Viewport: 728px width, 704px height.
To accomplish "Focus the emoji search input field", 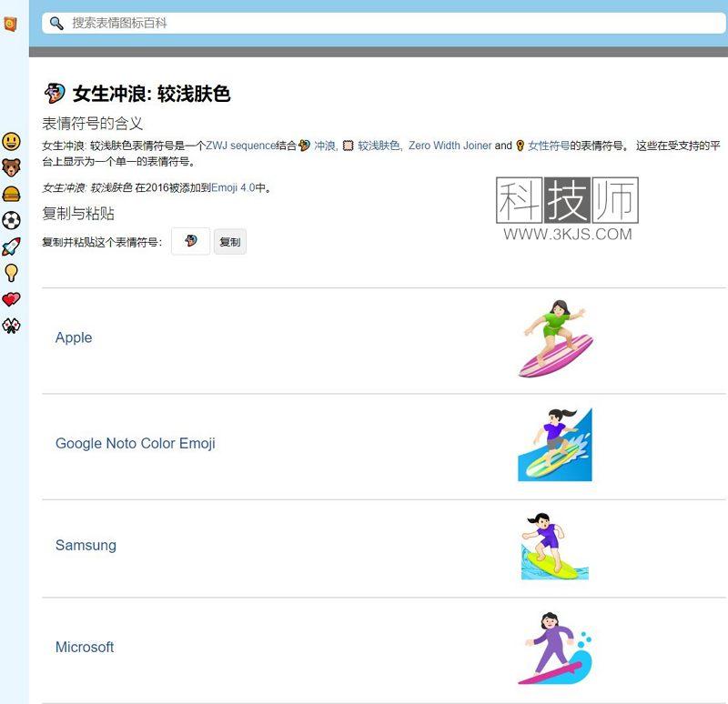I will pos(384,24).
